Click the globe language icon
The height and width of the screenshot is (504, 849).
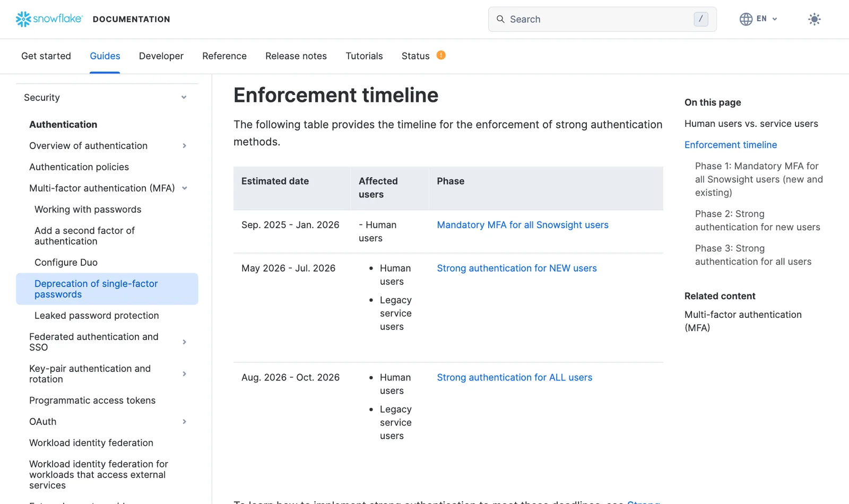[x=746, y=19]
